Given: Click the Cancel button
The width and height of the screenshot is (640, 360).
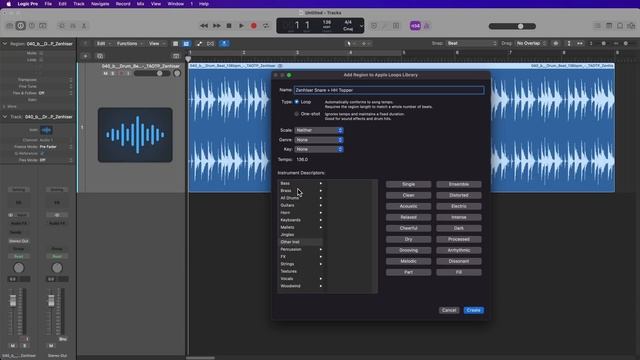Looking at the screenshot, I should [x=449, y=310].
